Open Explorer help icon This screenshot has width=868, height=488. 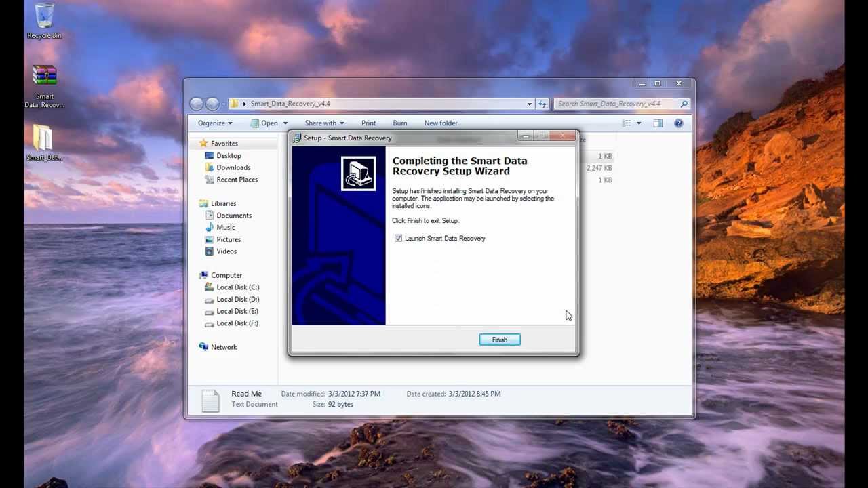pyautogui.click(x=679, y=123)
